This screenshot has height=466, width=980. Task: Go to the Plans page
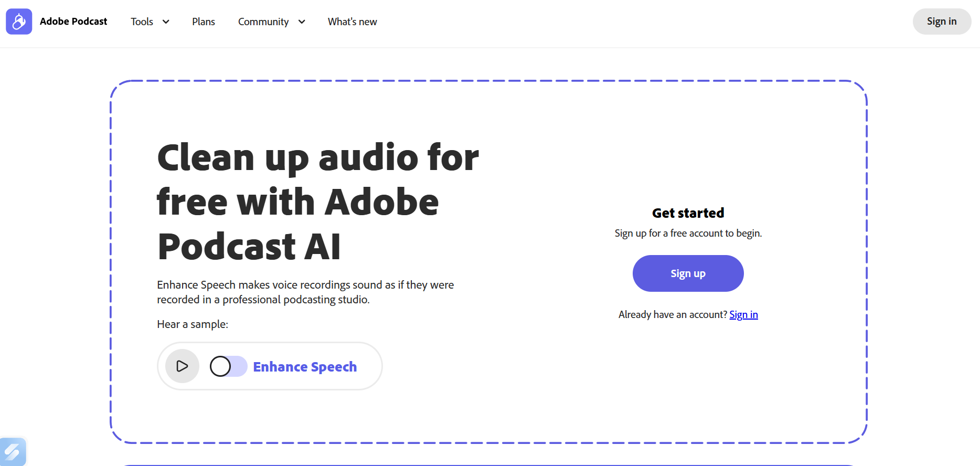point(204,22)
